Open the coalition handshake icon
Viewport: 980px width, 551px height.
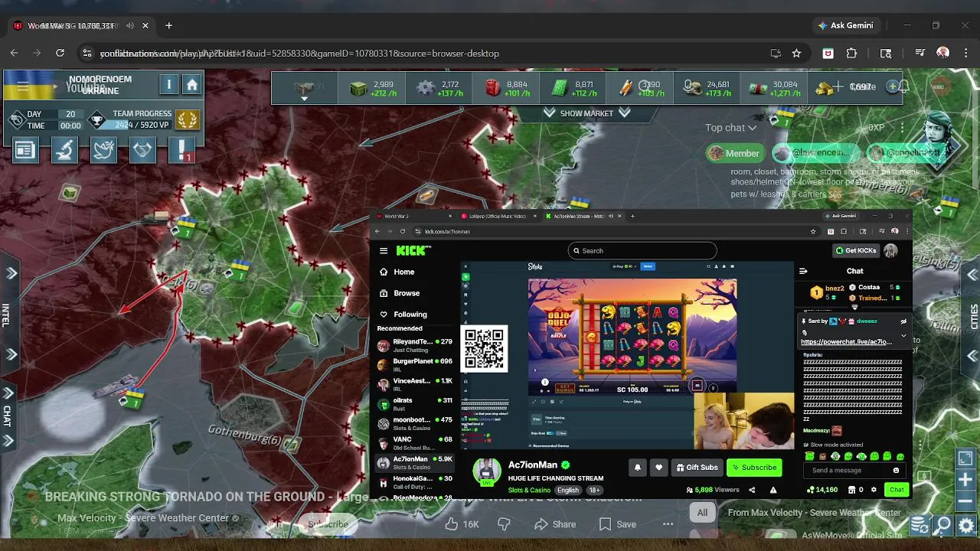click(142, 151)
